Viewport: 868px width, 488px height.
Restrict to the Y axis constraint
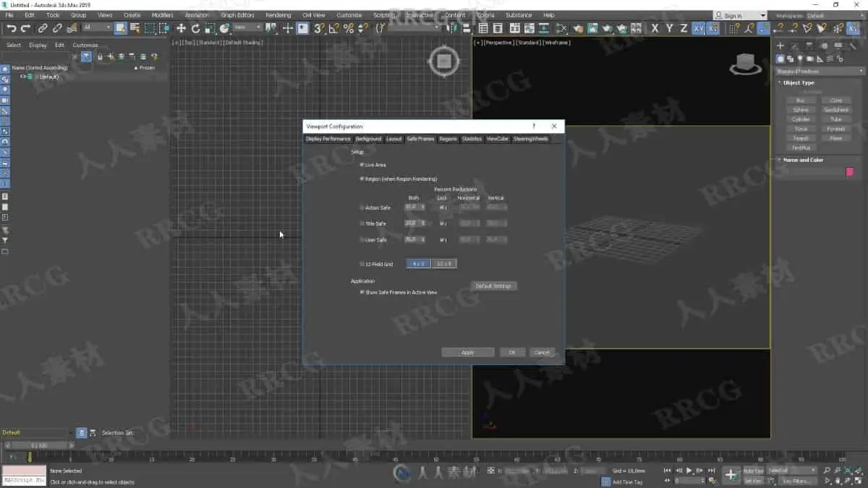pyautogui.click(x=669, y=28)
